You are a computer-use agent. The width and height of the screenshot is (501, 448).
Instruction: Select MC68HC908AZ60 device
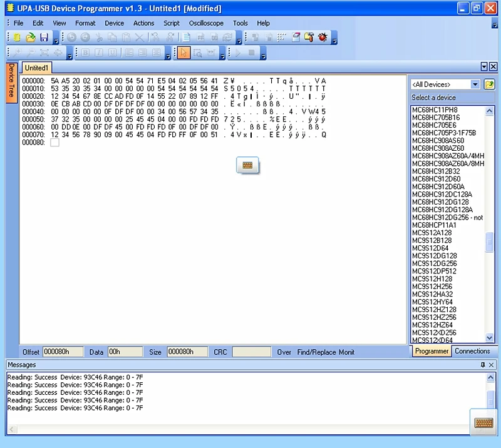438,148
